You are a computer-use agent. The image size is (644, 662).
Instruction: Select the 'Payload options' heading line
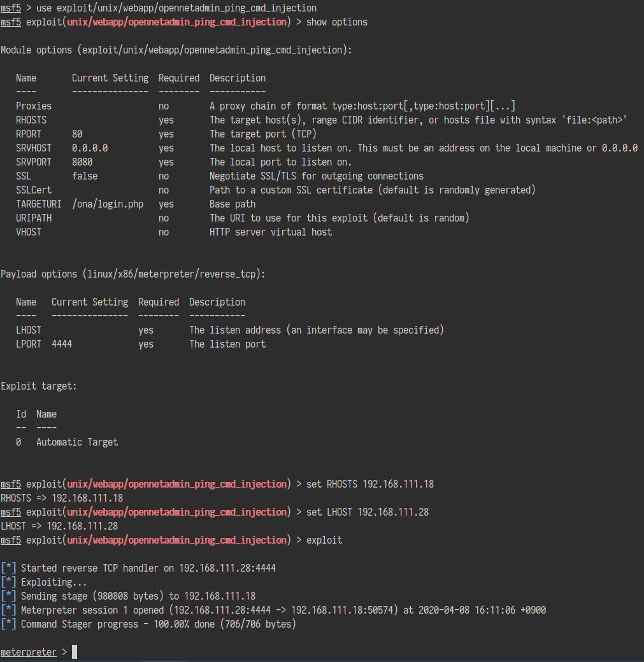pos(133,274)
